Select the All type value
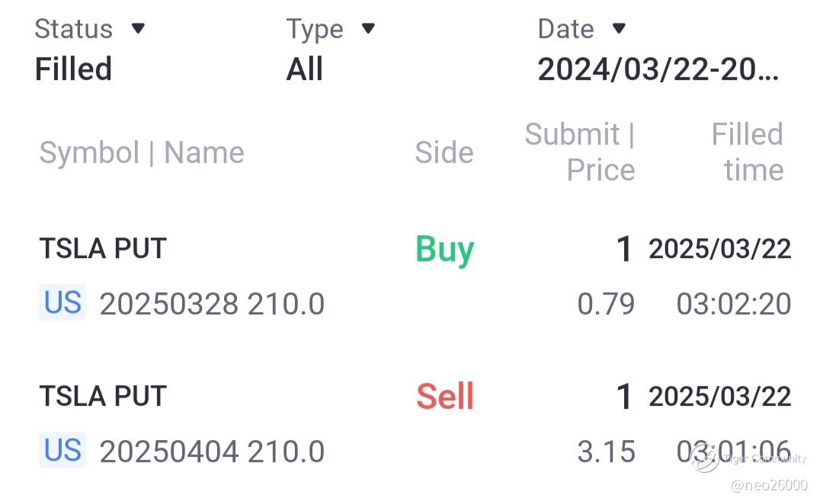823x504 pixels. [x=305, y=69]
